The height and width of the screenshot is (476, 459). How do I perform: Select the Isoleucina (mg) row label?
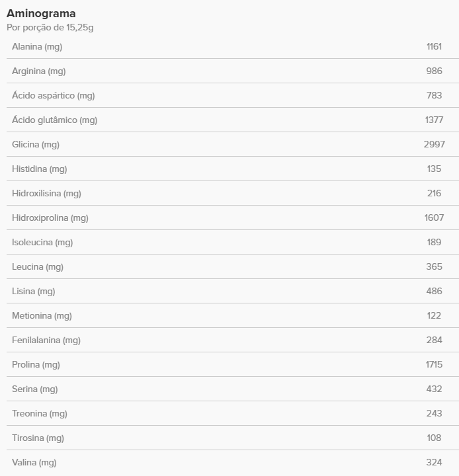pyautogui.click(x=42, y=242)
